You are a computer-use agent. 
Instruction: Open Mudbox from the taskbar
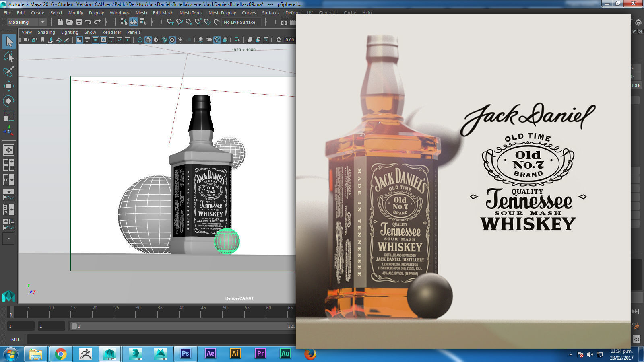point(160,354)
